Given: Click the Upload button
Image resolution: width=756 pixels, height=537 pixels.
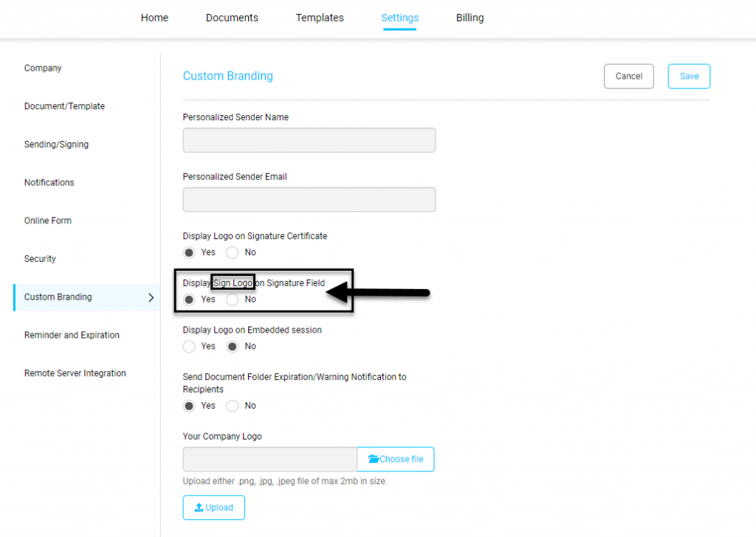Looking at the screenshot, I should 213,507.
